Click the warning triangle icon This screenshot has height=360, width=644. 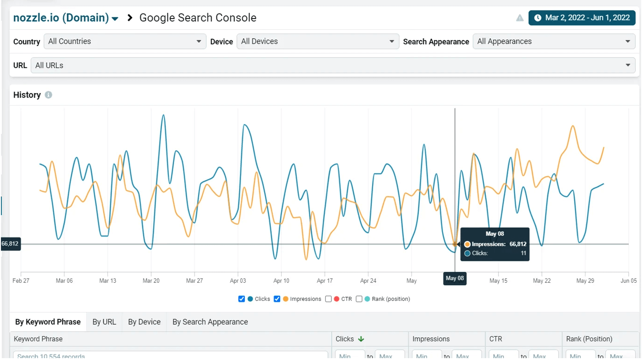(x=520, y=18)
